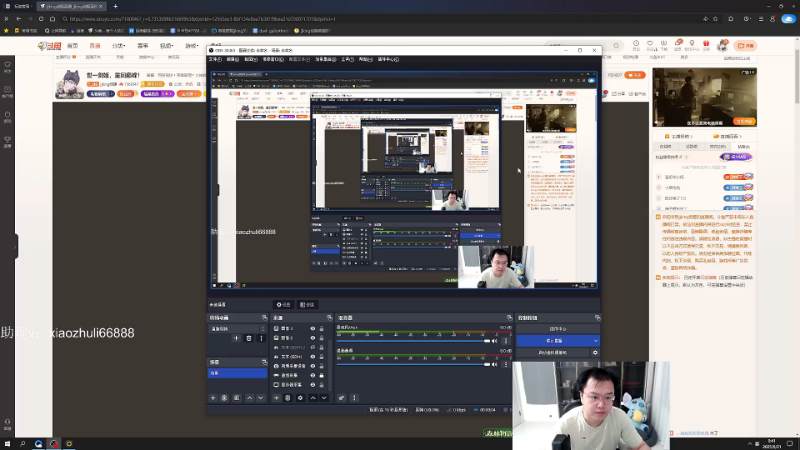Open the OBS 帮助 (Help) menu
This screenshot has width=800, height=450.
[x=365, y=59]
